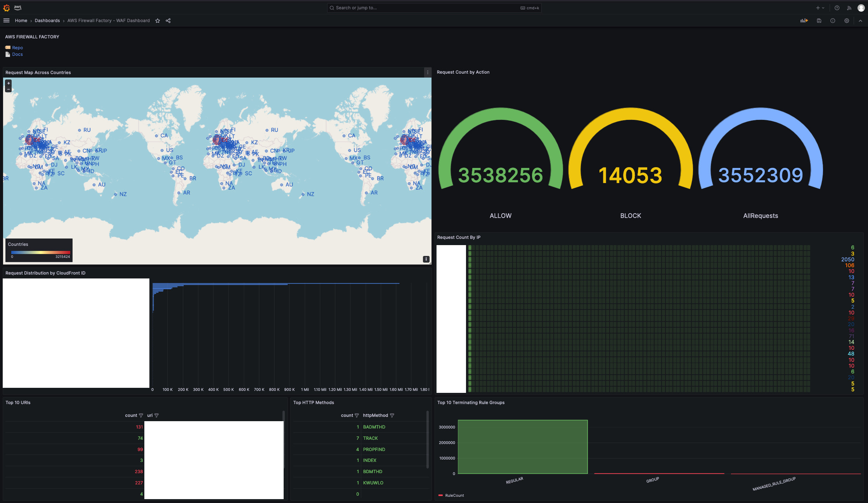Open dashboard settings gear icon
The height and width of the screenshot is (503, 868).
tap(847, 21)
